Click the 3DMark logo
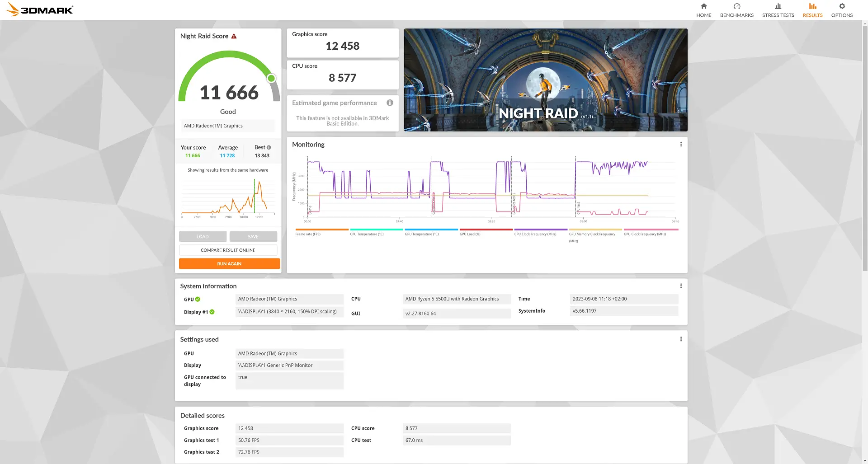 point(40,9)
